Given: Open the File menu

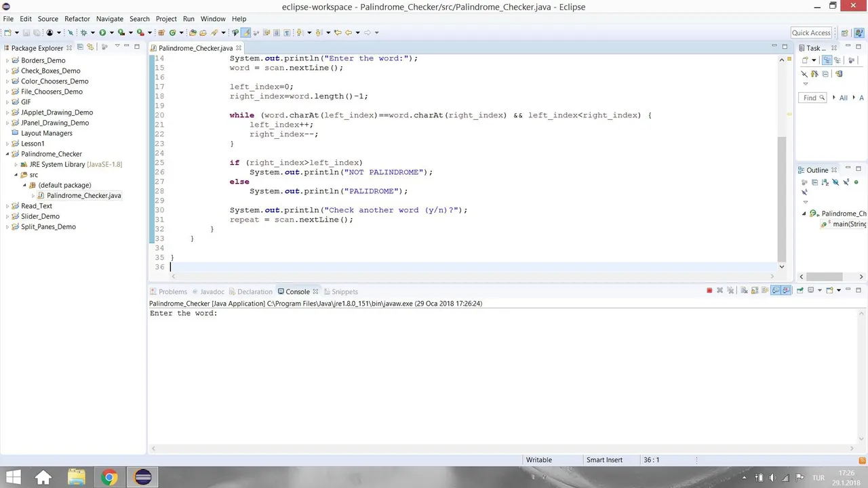Looking at the screenshot, I should (x=8, y=19).
